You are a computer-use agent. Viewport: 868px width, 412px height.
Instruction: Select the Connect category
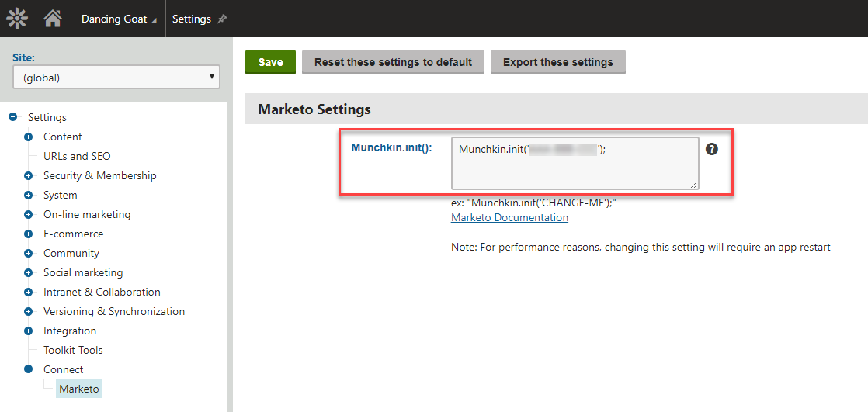click(x=63, y=369)
